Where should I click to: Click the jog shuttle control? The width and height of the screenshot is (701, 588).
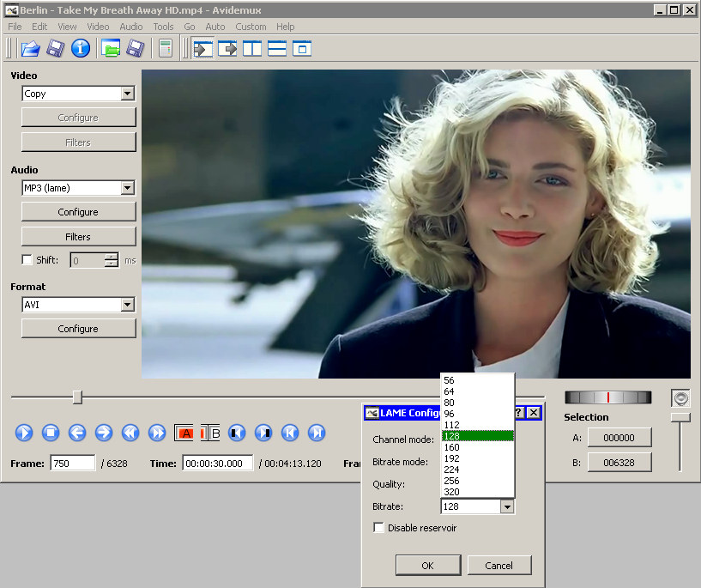[608, 397]
